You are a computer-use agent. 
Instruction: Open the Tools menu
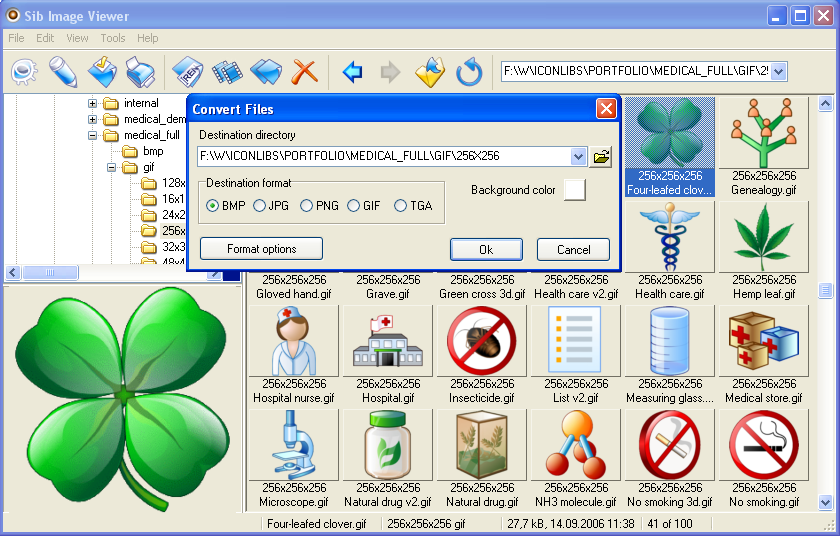[x=112, y=38]
